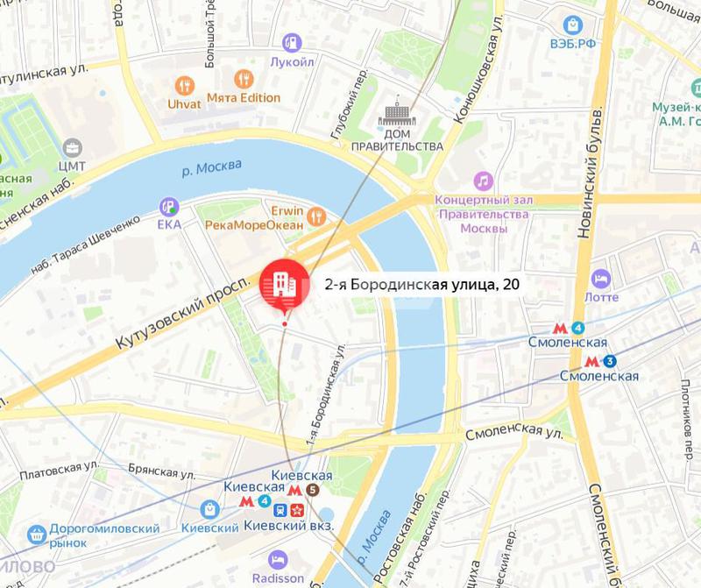
Task: Select the Uhvat restaurant icon
Action: point(184,85)
